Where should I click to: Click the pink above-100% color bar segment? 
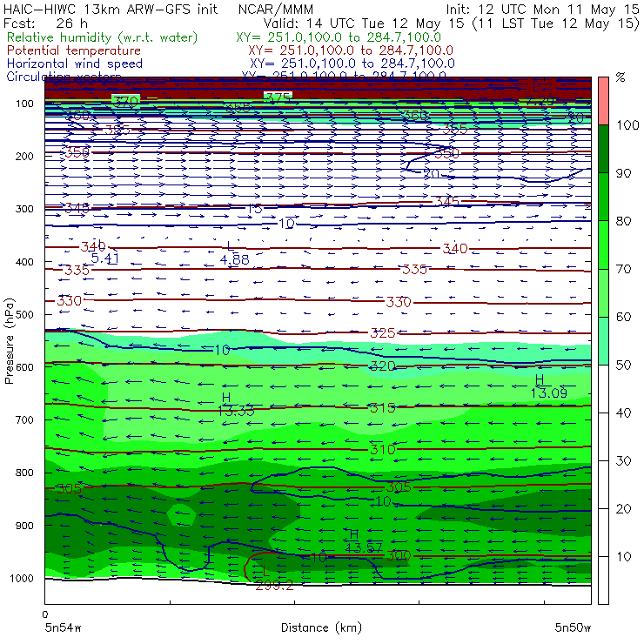pyautogui.click(x=603, y=101)
